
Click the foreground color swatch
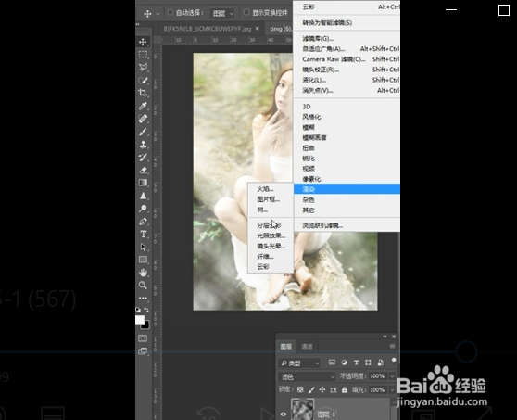pos(140,320)
